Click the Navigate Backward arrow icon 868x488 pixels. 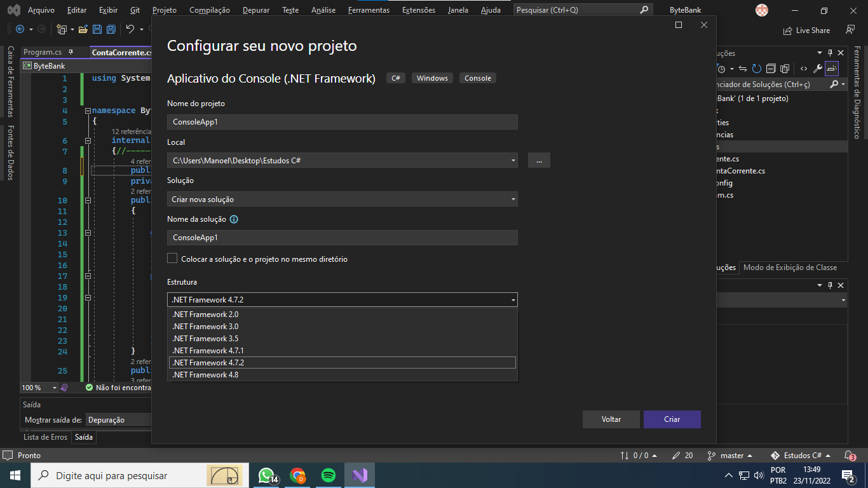point(20,29)
